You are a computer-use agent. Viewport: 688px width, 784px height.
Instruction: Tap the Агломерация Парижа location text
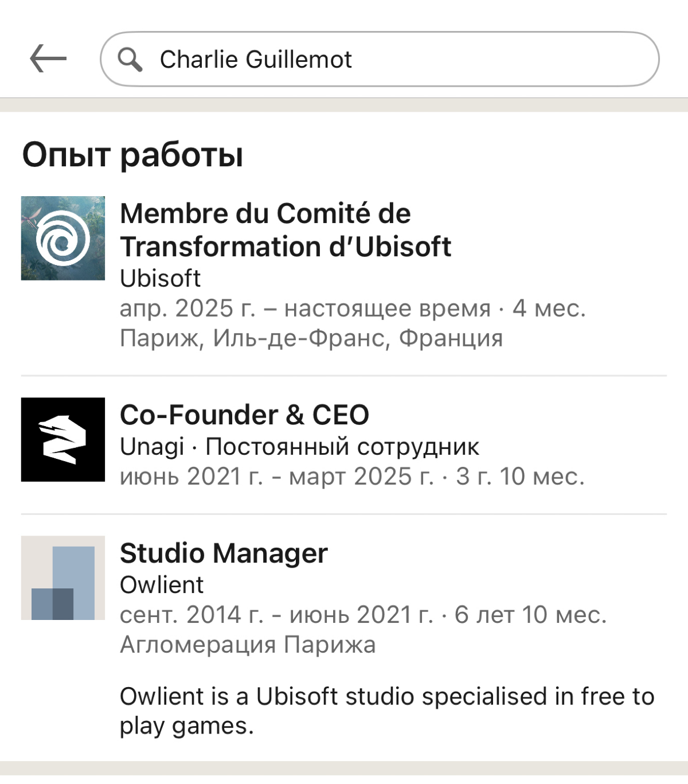tap(248, 645)
